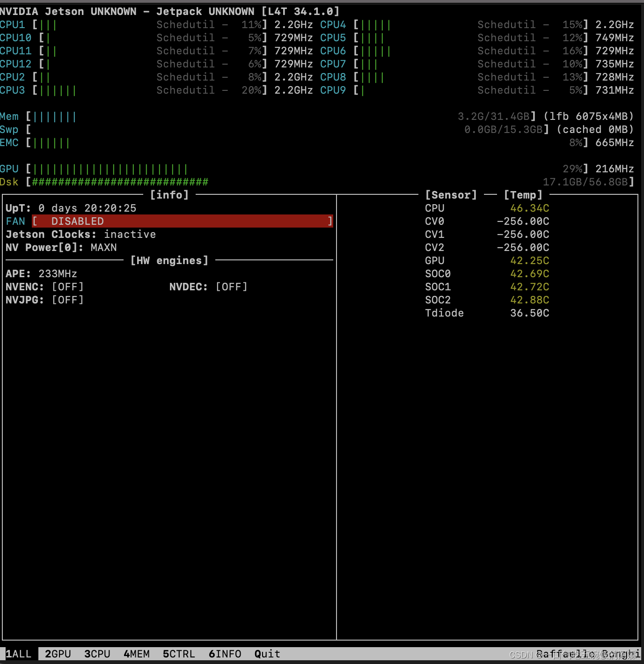Click the Swp label

coord(9,129)
